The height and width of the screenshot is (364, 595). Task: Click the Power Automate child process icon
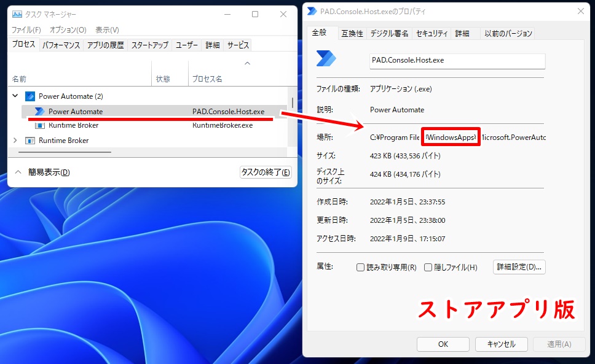tap(39, 111)
